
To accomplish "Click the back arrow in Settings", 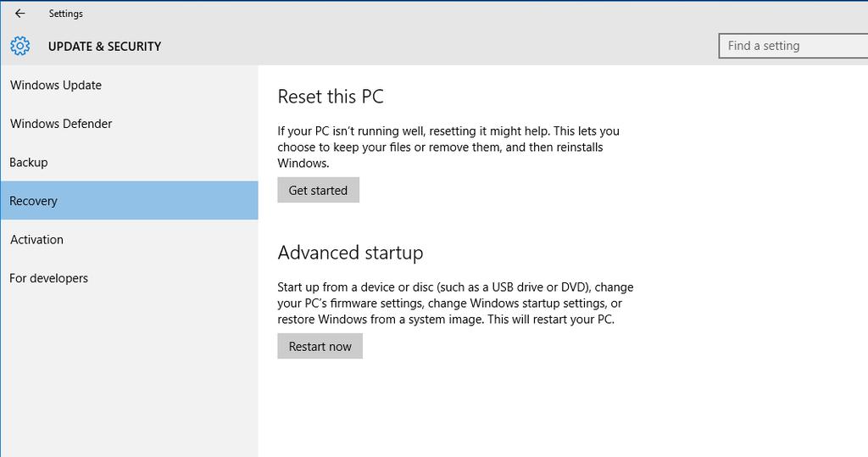I will pos(20,14).
